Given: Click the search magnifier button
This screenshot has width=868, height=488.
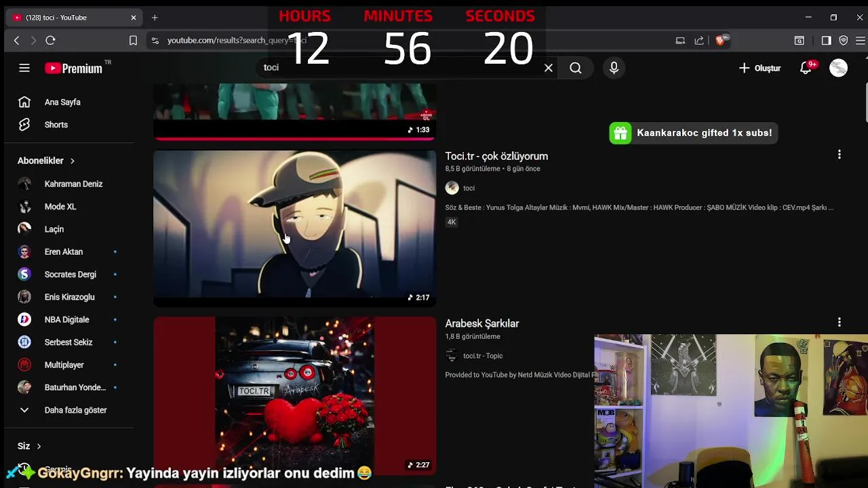Looking at the screenshot, I should click(576, 68).
